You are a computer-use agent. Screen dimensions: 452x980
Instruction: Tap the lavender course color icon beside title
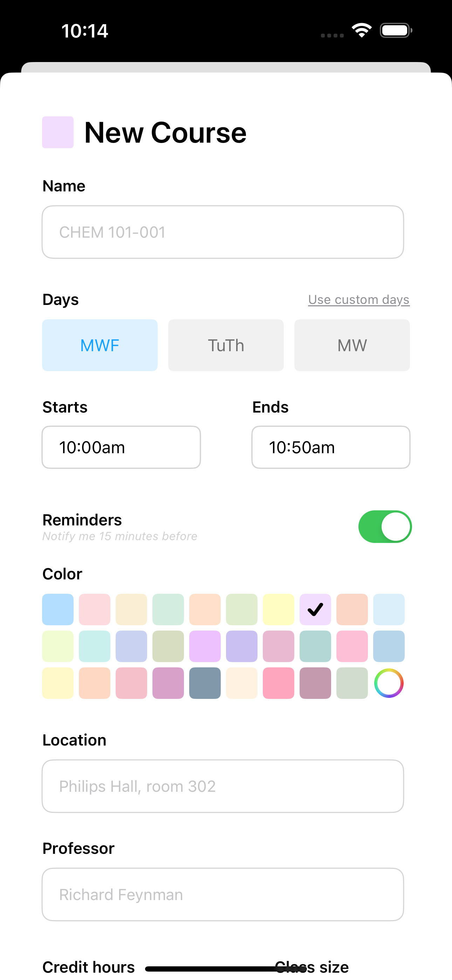57,132
